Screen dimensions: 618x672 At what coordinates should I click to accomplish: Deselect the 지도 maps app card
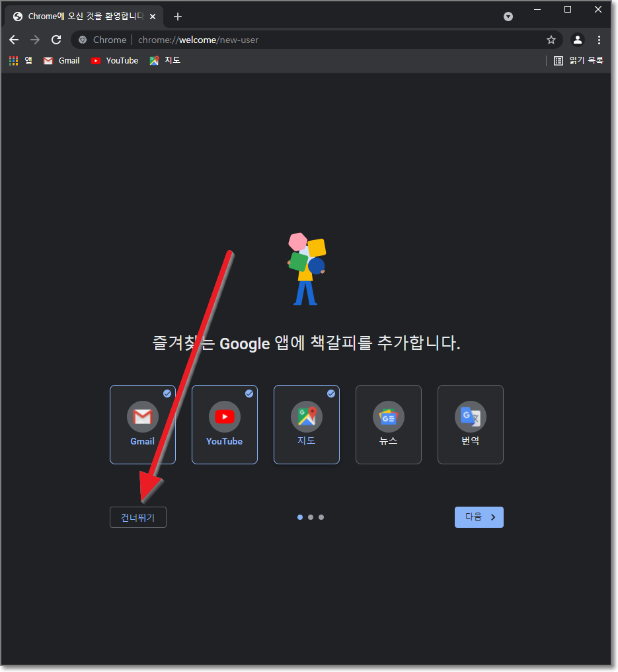307,424
